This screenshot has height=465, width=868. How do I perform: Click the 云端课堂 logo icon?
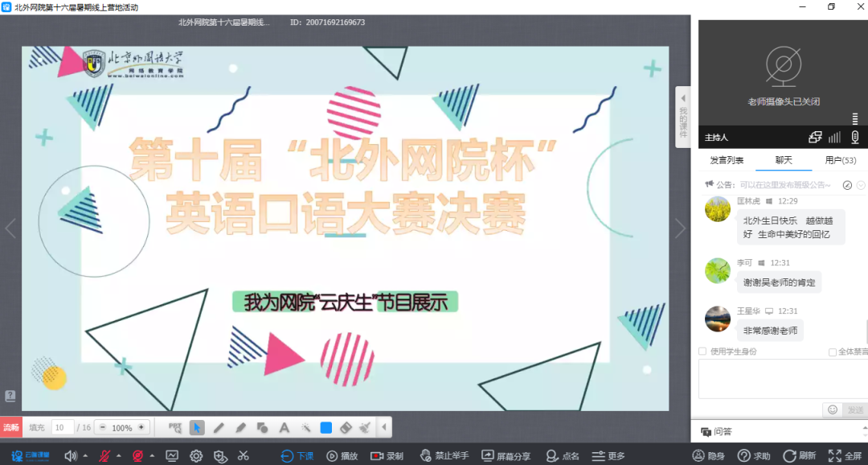pos(31,455)
